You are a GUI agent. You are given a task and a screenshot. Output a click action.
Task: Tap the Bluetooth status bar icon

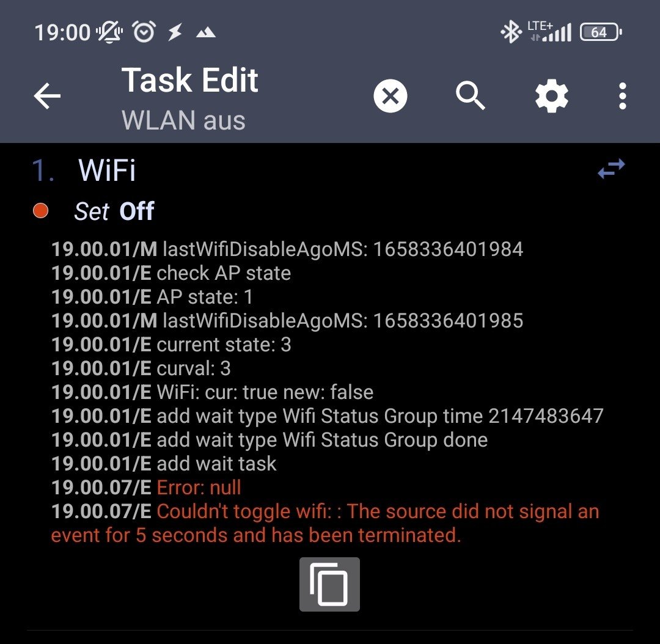(510, 32)
